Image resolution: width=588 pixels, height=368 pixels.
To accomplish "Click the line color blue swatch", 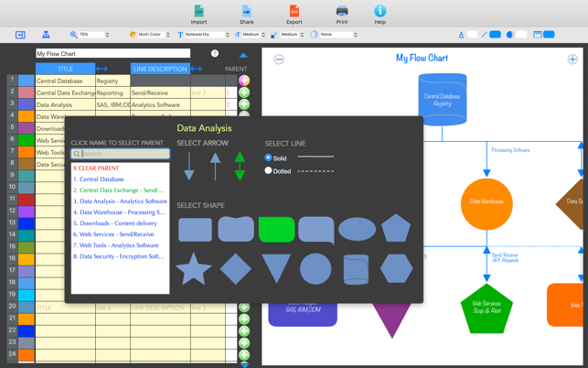I will [x=496, y=35].
